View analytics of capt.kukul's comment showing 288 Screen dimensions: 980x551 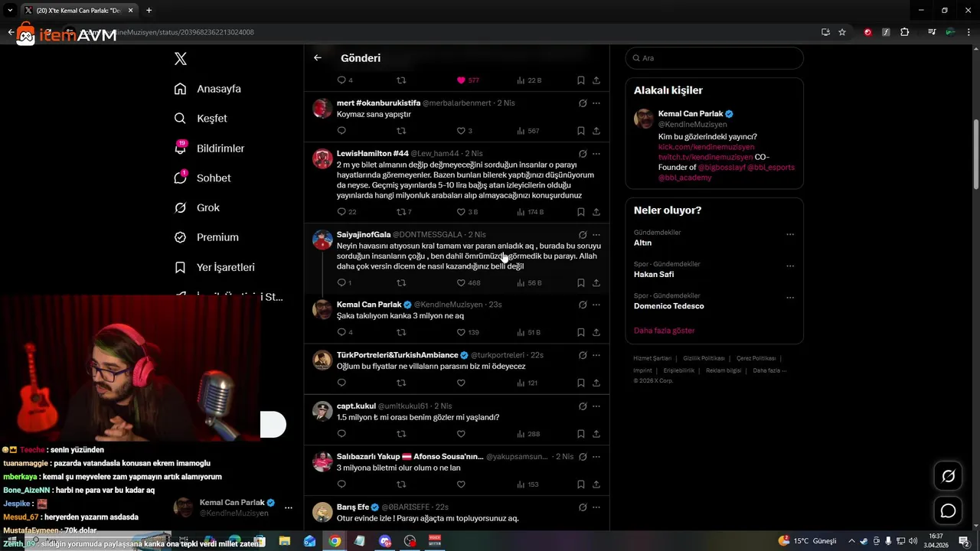click(528, 434)
